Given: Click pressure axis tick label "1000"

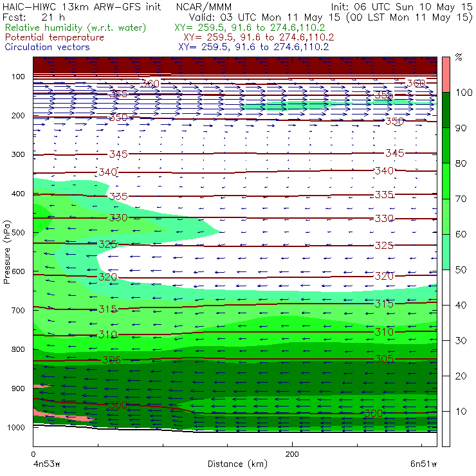Looking at the screenshot, I should (16, 427).
